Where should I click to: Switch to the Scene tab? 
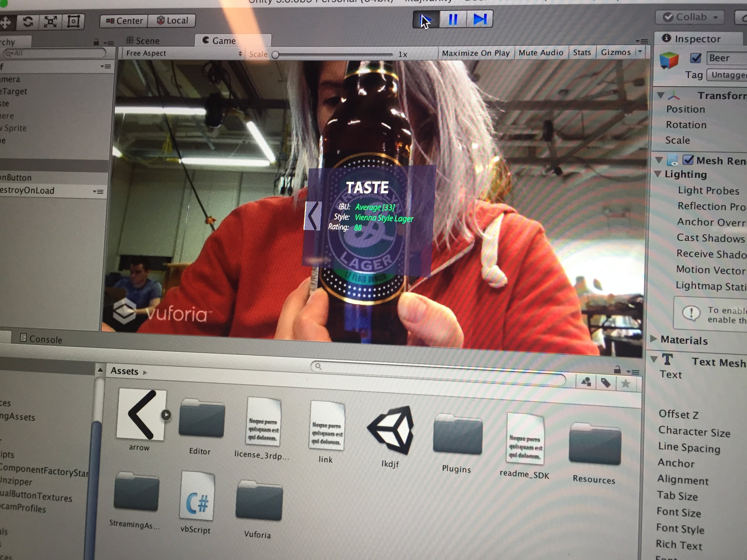(x=143, y=41)
